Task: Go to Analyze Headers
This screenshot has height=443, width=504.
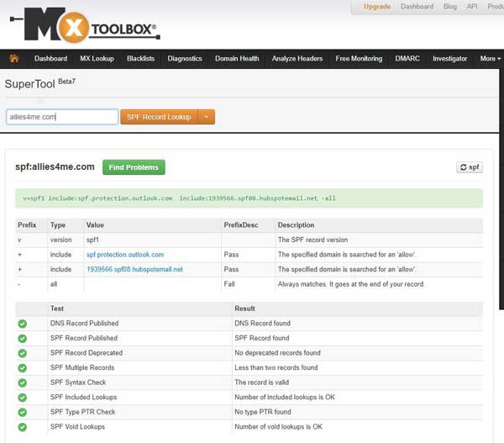Action: coord(297,59)
